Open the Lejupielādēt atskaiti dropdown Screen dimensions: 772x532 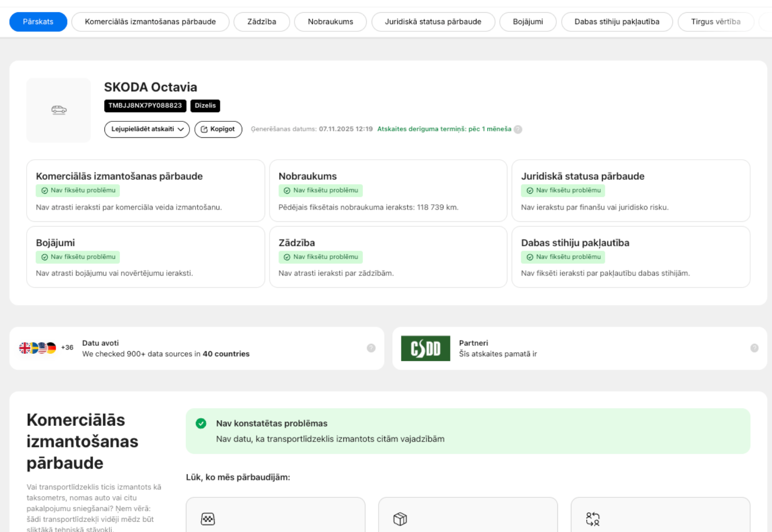(147, 129)
